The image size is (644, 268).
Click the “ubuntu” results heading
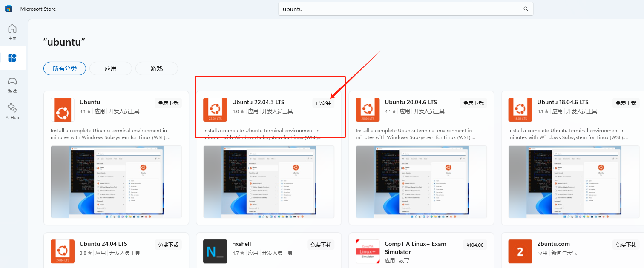point(65,42)
